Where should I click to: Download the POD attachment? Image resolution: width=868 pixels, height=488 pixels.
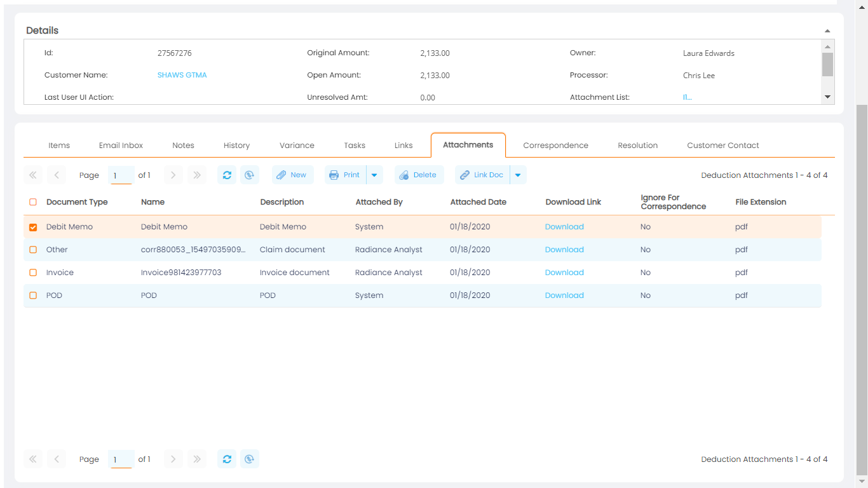coord(564,295)
